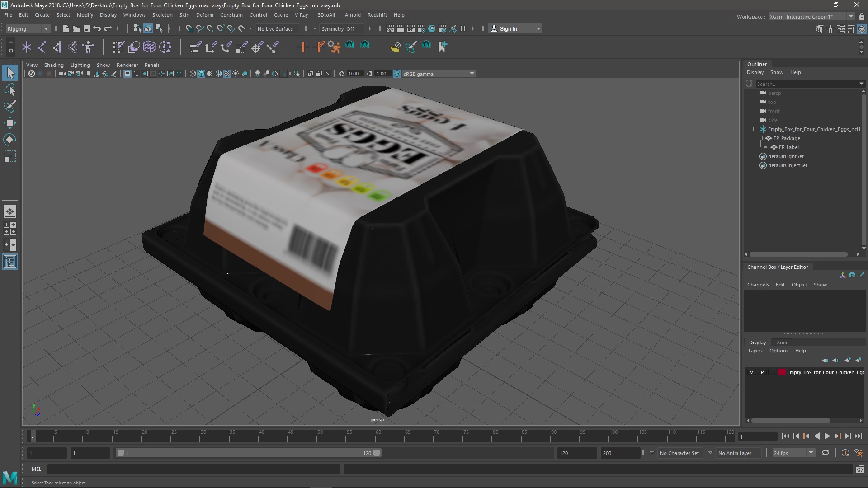
Task: Click the Open Scene folder icon
Action: (76, 28)
